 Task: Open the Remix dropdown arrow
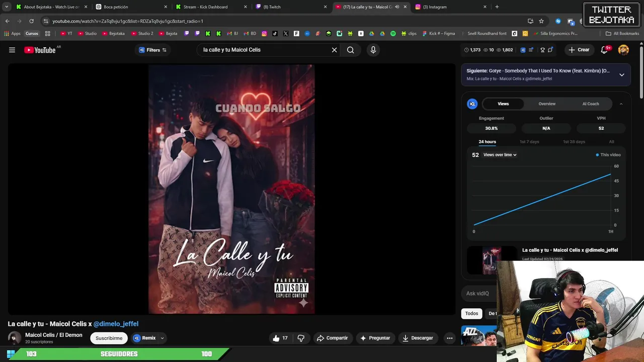pyautogui.click(x=162, y=338)
